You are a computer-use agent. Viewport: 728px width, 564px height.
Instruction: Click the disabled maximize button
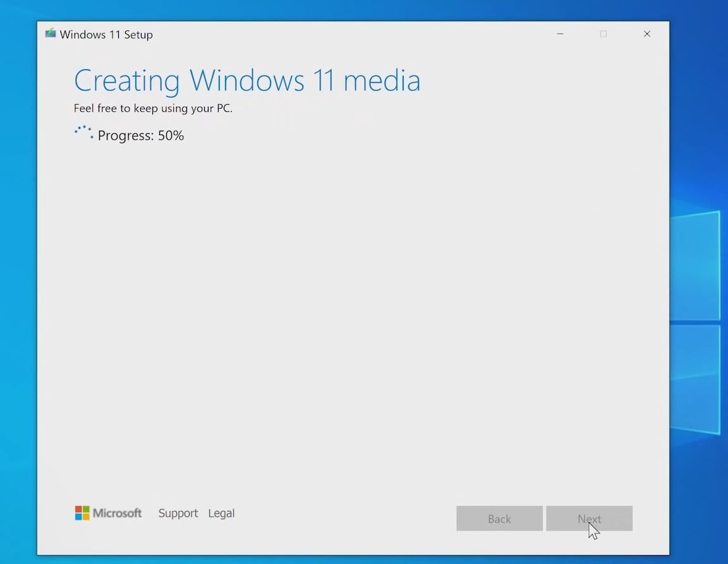tap(603, 34)
